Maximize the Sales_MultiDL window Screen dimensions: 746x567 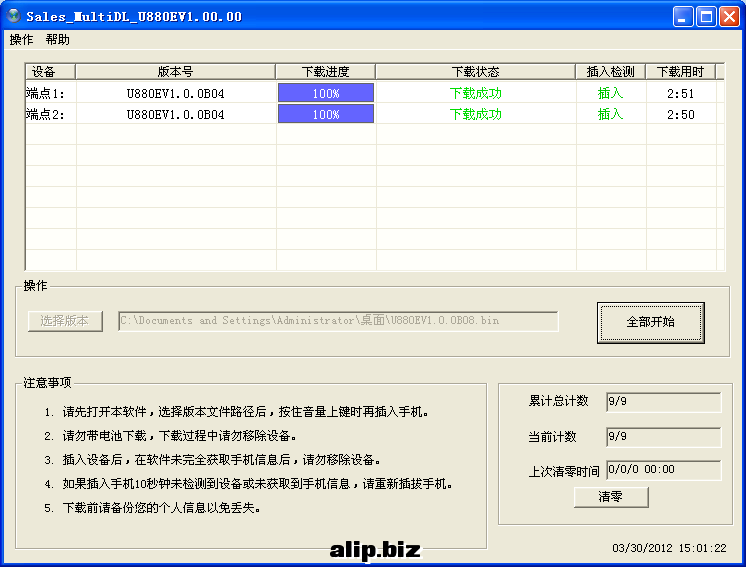click(706, 16)
